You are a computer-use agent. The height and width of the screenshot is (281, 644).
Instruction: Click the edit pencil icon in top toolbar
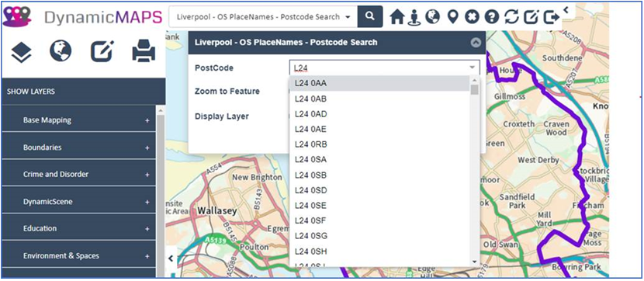click(x=531, y=17)
